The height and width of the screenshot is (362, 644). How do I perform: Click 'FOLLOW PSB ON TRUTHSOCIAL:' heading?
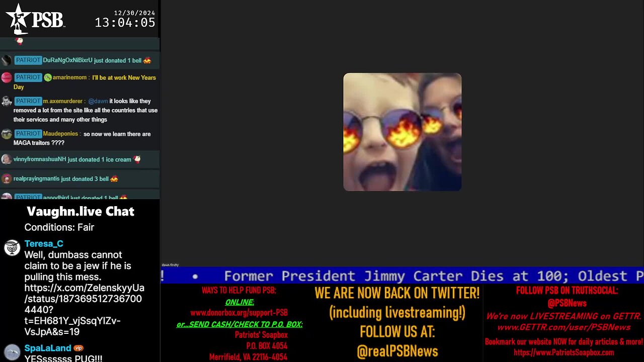tap(567, 290)
